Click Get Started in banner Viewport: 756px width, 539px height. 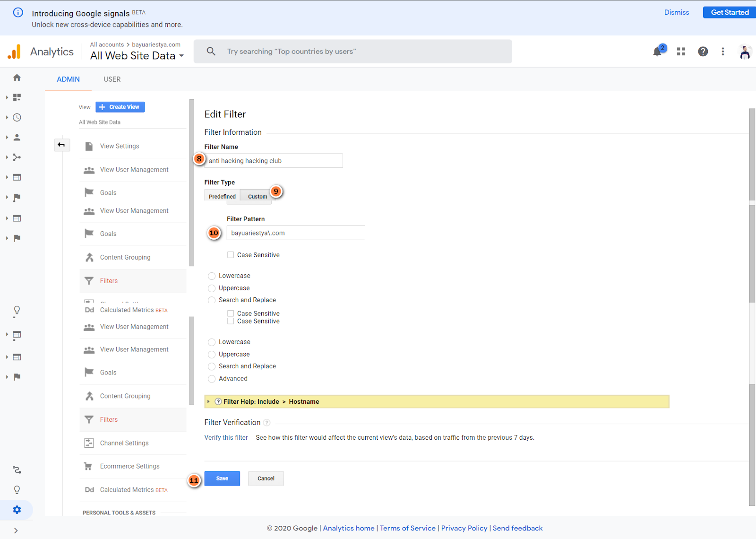[730, 12]
